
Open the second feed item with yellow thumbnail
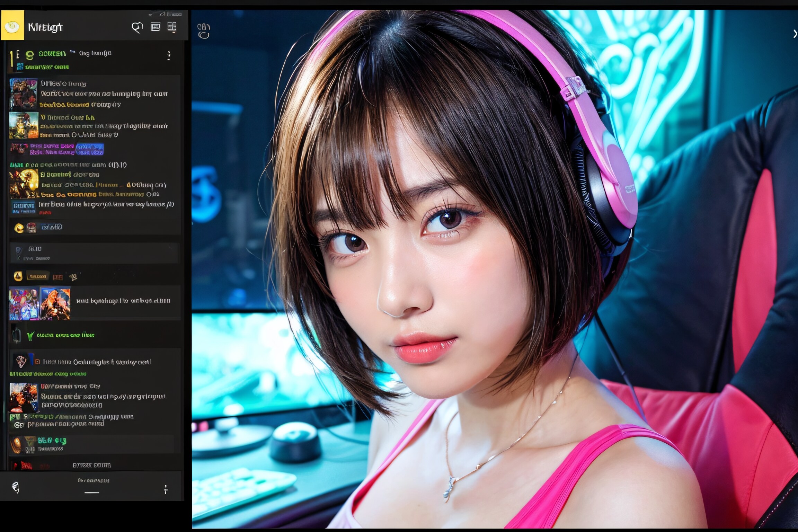(24, 125)
